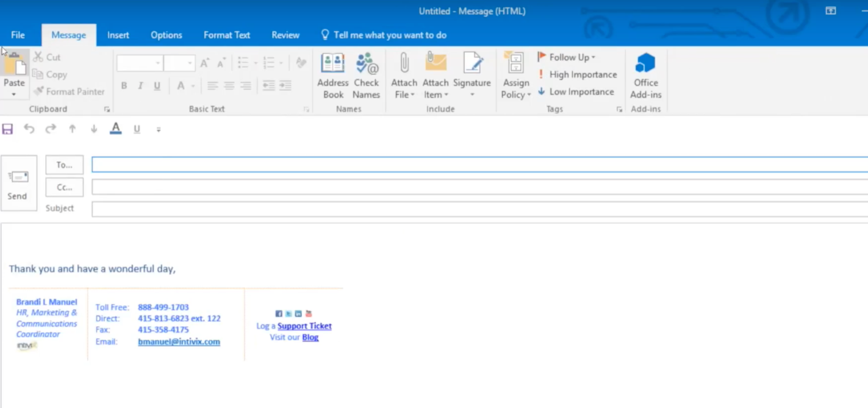Insert a Signature
This screenshot has width=868, height=408.
[473, 75]
